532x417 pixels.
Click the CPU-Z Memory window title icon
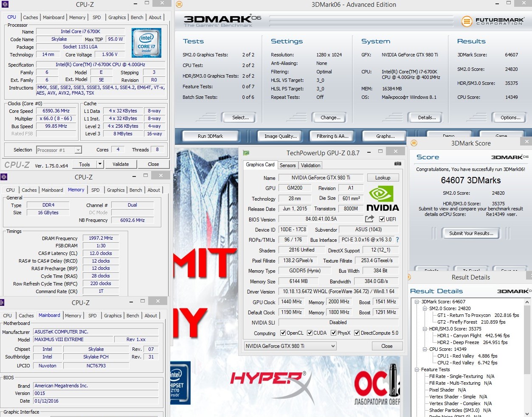(x=4, y=177)
